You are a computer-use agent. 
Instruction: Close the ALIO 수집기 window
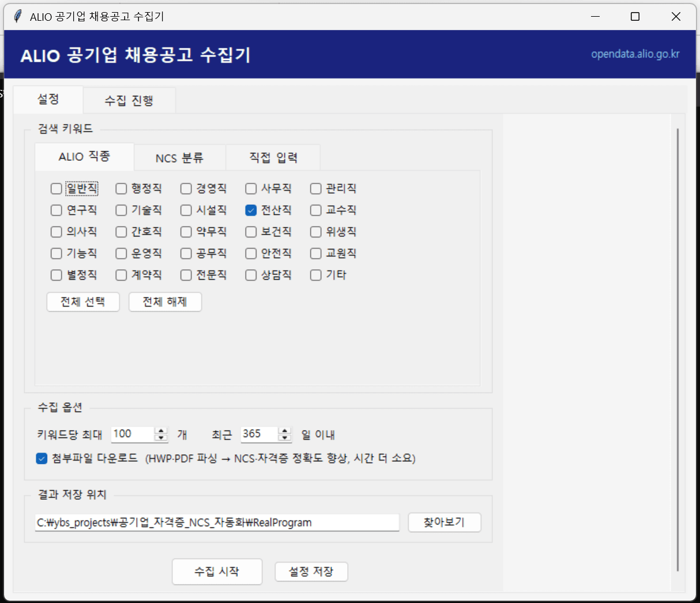coord(676,16)
